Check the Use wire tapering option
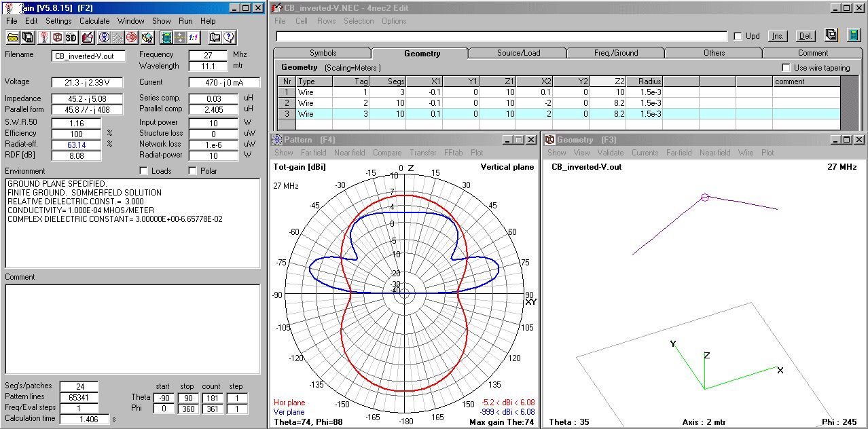 click(x=786, y=68)
